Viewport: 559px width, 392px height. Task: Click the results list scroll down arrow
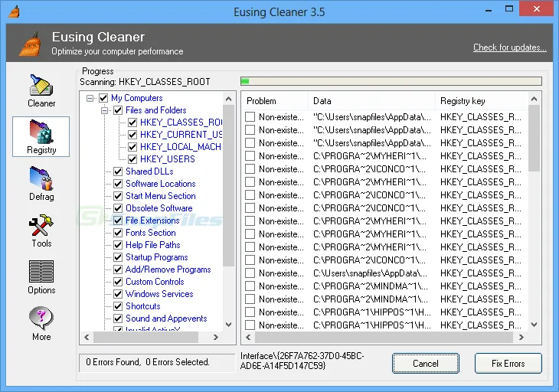[534, 325]
